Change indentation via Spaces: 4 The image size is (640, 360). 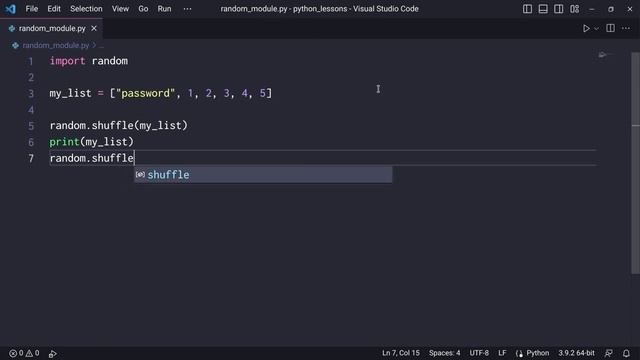coord(444,353)
